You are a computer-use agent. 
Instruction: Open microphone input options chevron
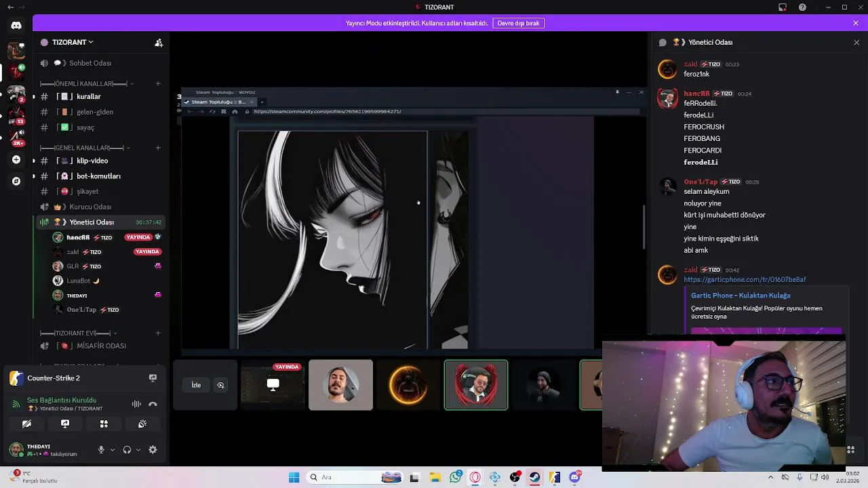click(113, 449)
